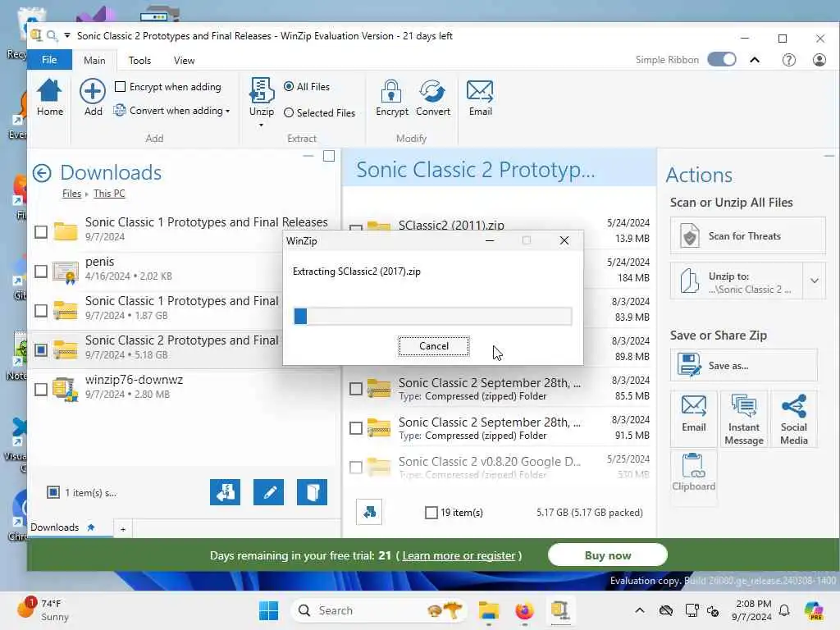Click the extraction progress bar
840x630 pixels.
click(433, 316)
